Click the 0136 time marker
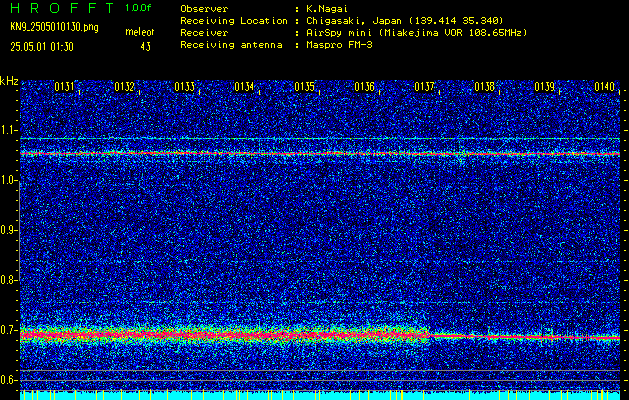Viewport: 629px width, 400px height. click(364, 87)
